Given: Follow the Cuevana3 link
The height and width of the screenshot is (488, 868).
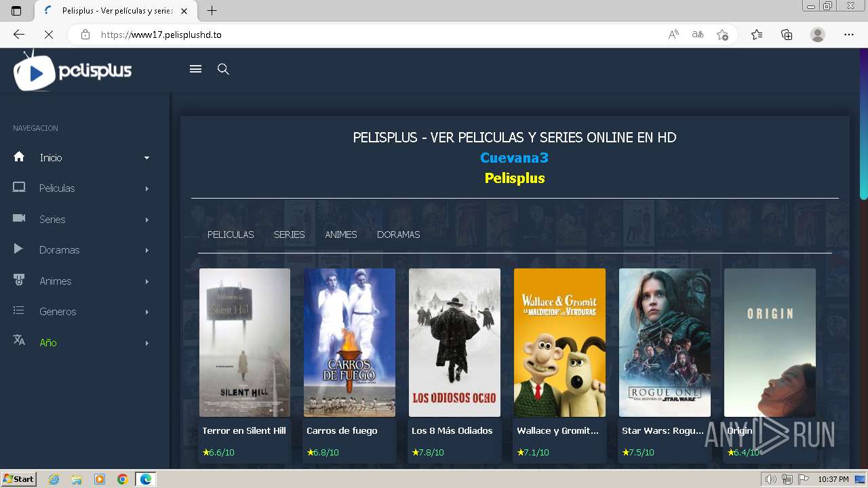Looking at the screenshot, I should click(x=514, y=157).
